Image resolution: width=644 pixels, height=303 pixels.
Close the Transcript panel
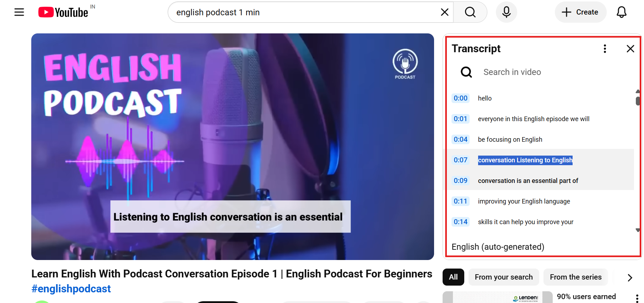[x=631, y=49]
